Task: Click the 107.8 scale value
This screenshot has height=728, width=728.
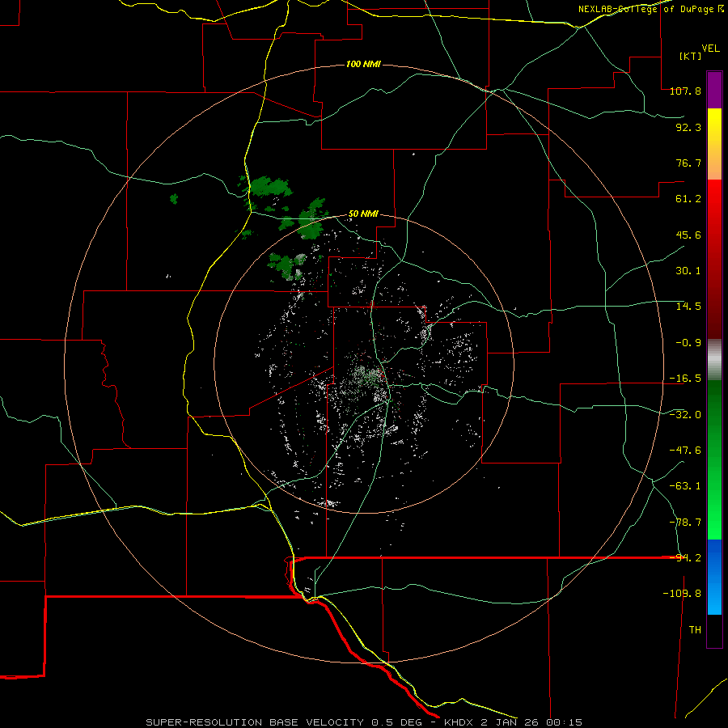Action: [x=685, y=91]
